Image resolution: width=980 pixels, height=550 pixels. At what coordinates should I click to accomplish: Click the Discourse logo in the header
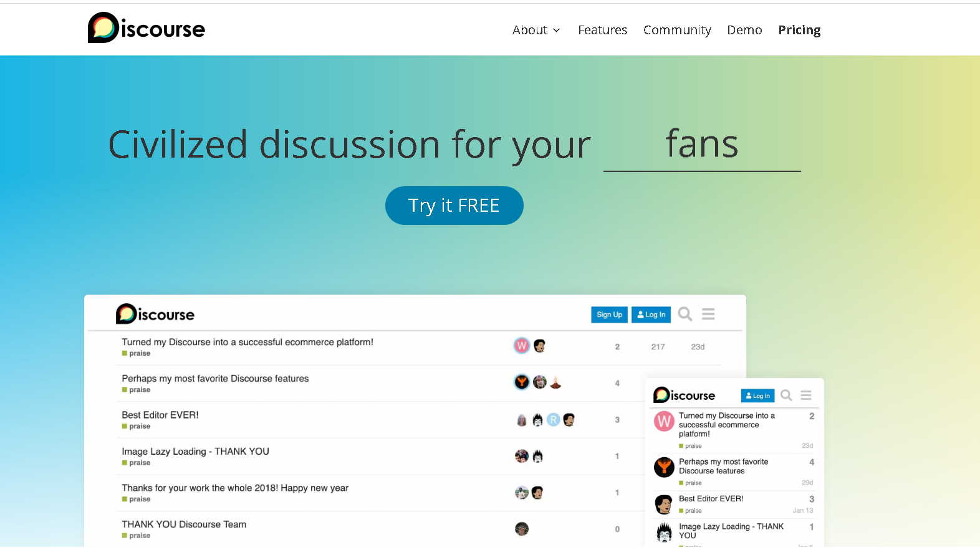pyautogui.click(x=147, y=28)
